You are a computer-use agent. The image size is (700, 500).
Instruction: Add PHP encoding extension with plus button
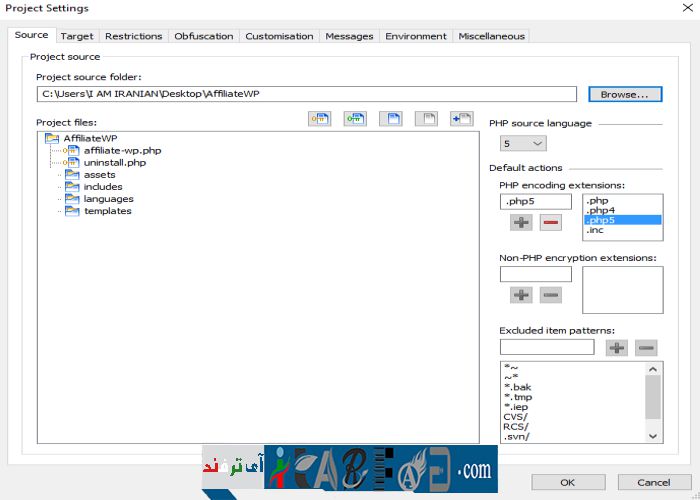tap(521, 222)
